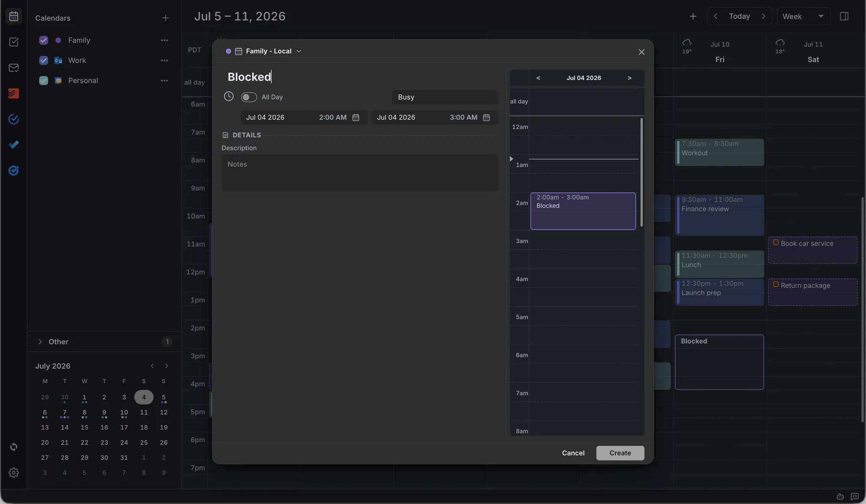866x504 pixels.
Task: Click the PDT timezone label
Action: click(195, 50)
